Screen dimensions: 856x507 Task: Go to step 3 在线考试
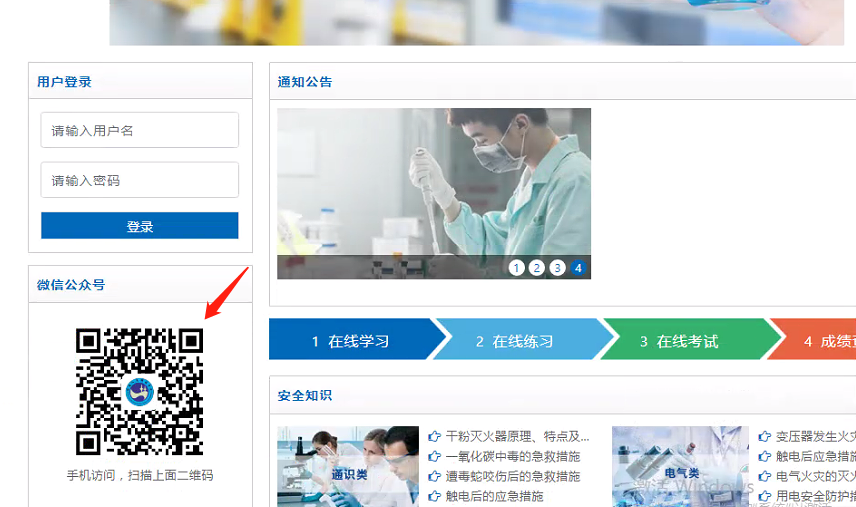[x=679, y=341]
